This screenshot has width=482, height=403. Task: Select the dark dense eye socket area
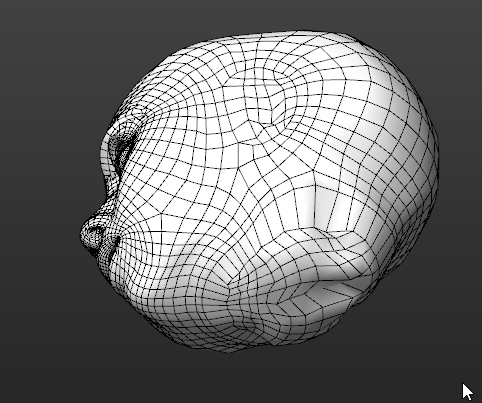tap(122, 147)
